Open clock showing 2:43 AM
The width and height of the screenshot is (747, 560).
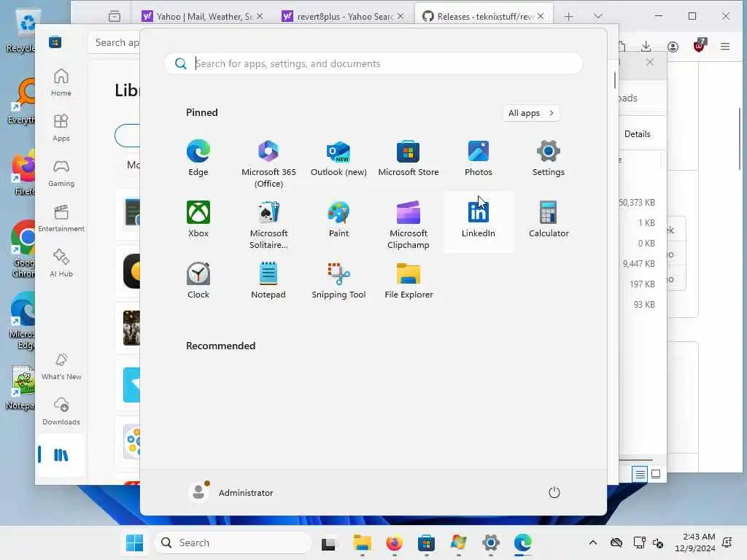point(694,542)
